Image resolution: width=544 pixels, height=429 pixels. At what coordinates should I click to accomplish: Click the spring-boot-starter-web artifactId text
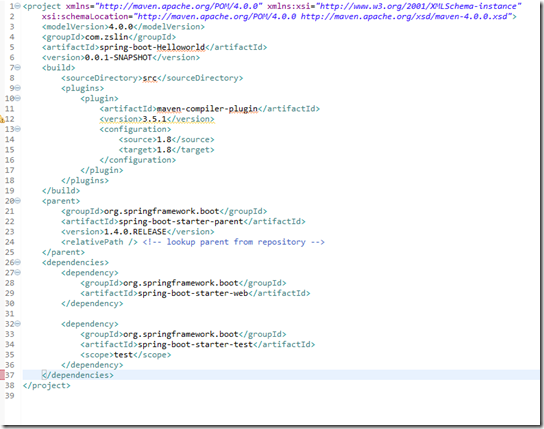click(x=193, y=293)
